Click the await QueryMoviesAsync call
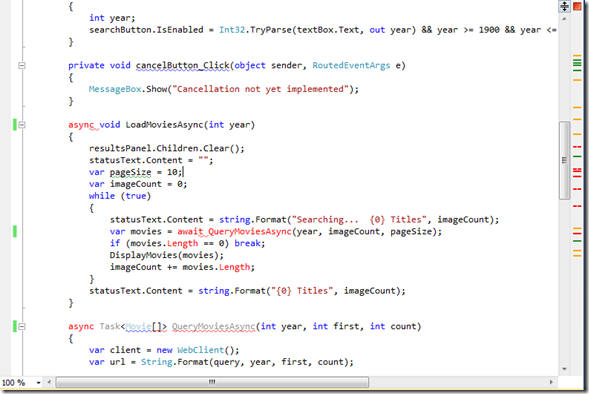This screenshot has height=394, width=589. coord(234,231)
